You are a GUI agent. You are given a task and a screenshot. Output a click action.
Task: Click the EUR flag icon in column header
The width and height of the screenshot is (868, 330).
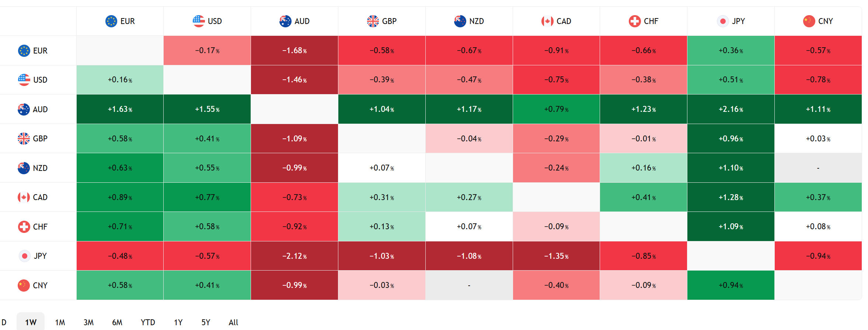(x=111, y=21)
